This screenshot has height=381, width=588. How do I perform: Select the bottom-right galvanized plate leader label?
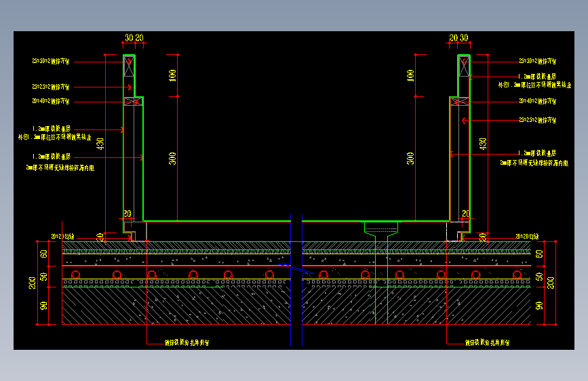[x=487, y=342]
